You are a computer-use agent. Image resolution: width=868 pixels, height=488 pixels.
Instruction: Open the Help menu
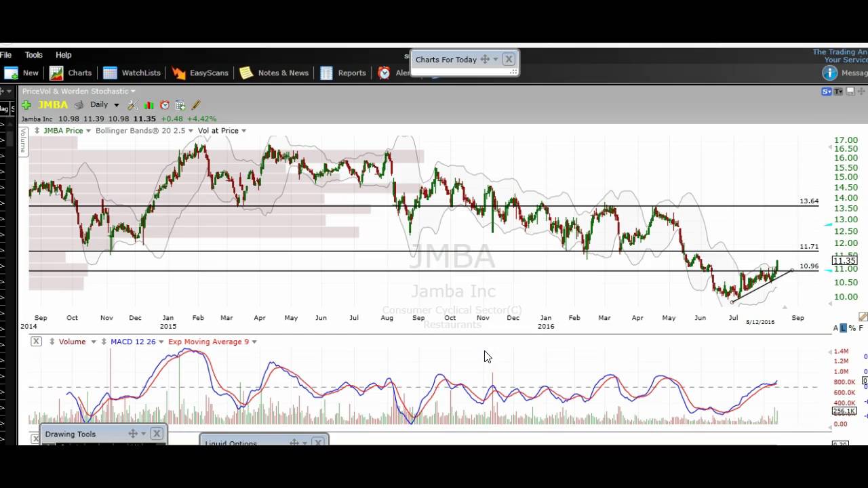point(63,55)
